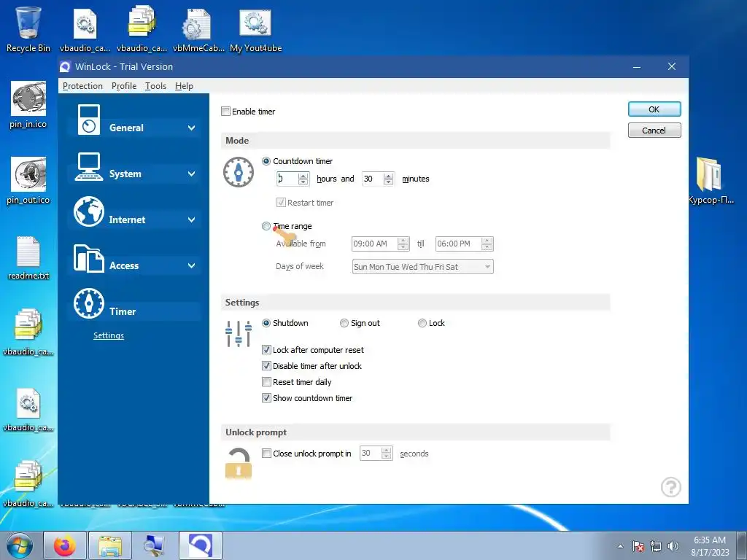747x560 pixels.
Task: Click the network tray icon
Action: pos(656,546)
